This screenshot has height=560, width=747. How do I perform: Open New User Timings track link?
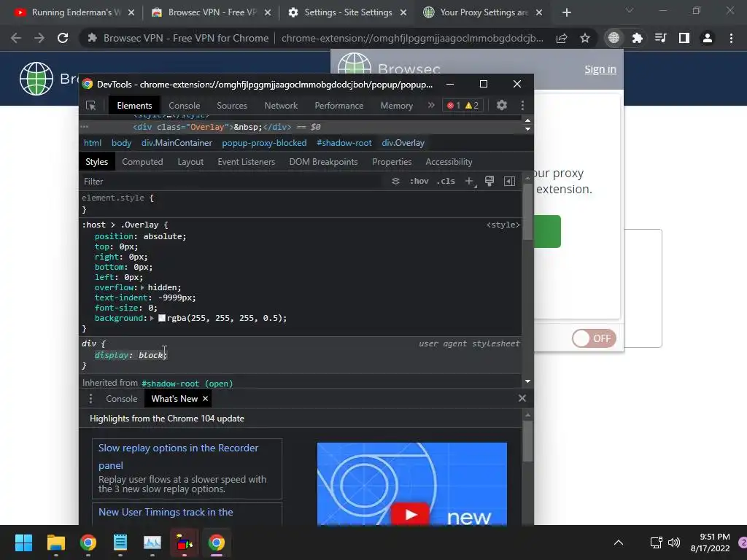[166, 512]
